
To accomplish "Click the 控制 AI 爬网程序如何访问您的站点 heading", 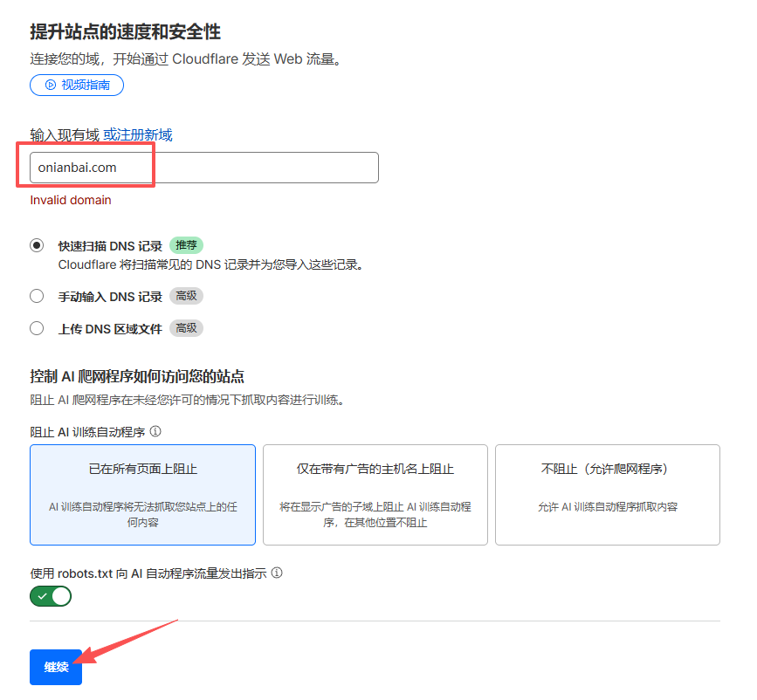I will 137,376.
